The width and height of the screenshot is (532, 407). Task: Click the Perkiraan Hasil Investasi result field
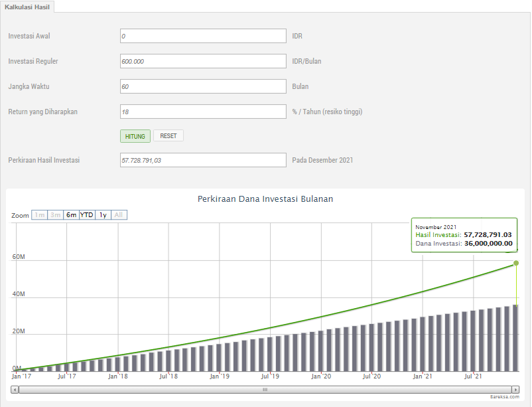pyautogui.click(x=202, y=160)
